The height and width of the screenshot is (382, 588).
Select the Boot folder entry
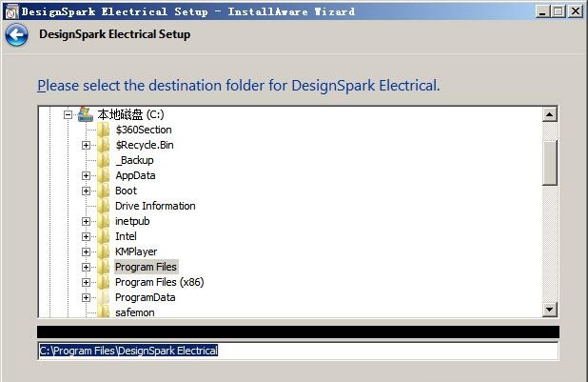(126, 191)
